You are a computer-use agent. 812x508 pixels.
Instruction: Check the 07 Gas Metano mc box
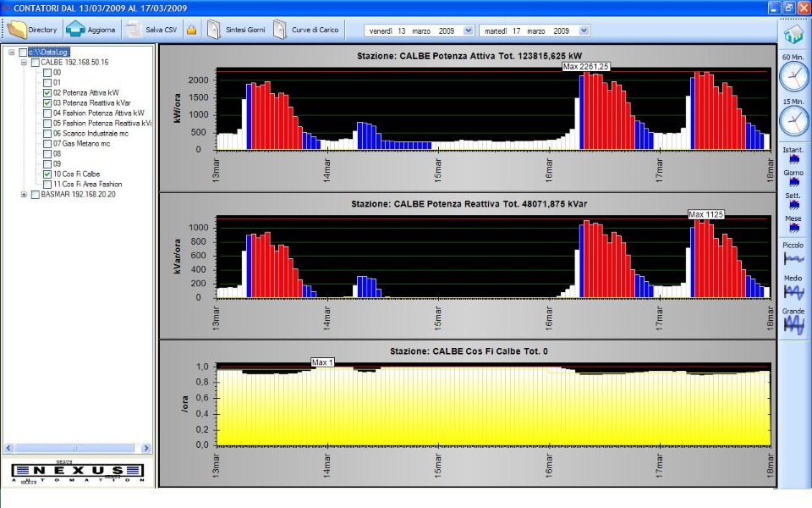47,143
